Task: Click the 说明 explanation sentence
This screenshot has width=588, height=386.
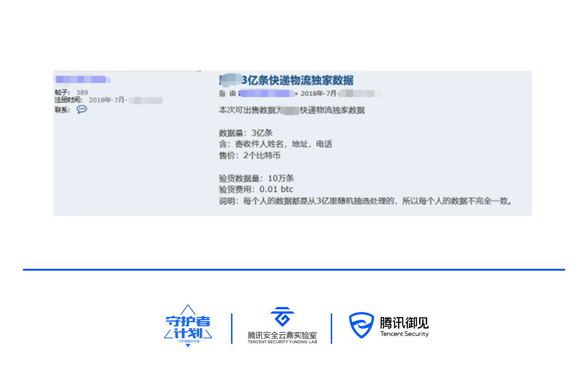Action: [365, 201]
